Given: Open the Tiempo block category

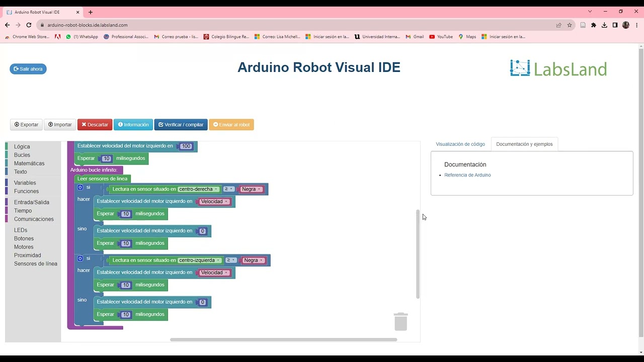Looking at the screenshot, I should tap(23, 211).
